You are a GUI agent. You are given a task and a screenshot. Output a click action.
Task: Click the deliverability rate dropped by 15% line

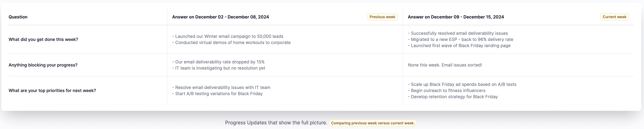coord(218,62)
